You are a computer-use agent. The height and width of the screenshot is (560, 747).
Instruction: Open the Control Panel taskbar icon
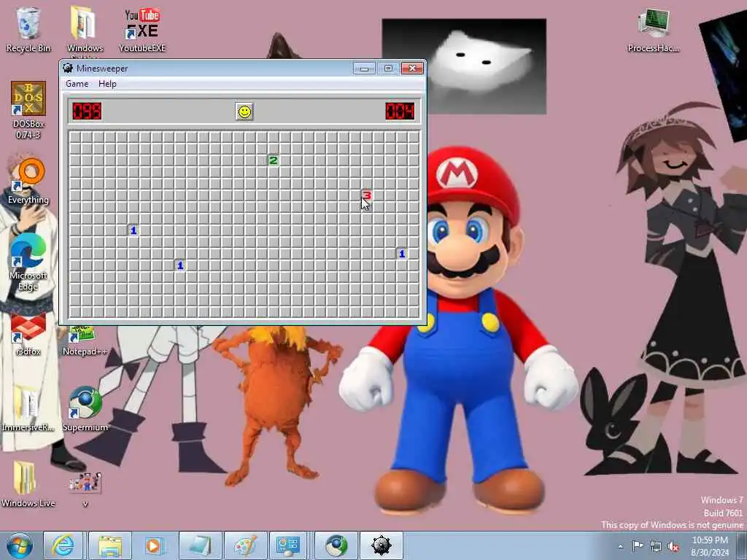click(290, 545)
